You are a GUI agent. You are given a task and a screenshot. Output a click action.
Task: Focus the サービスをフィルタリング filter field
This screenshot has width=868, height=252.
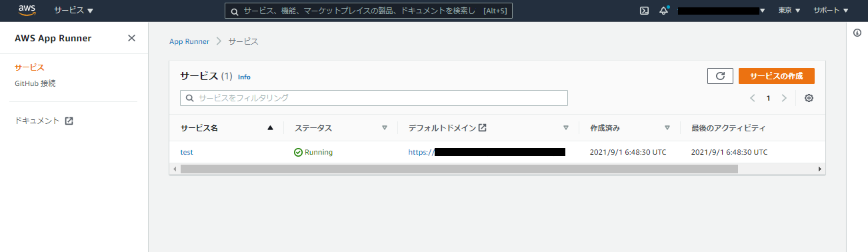pos(374,98)
